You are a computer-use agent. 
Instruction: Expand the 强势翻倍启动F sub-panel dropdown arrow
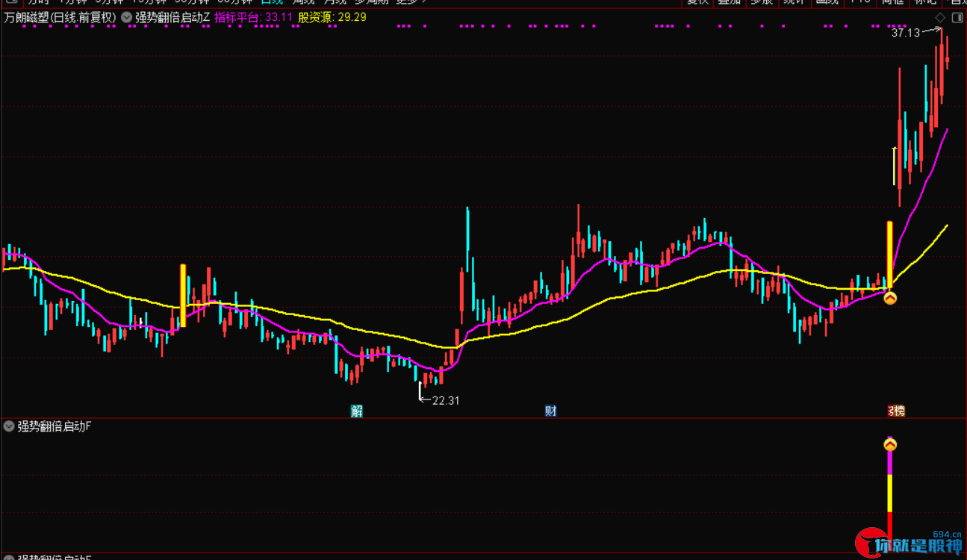pos(9,427)
